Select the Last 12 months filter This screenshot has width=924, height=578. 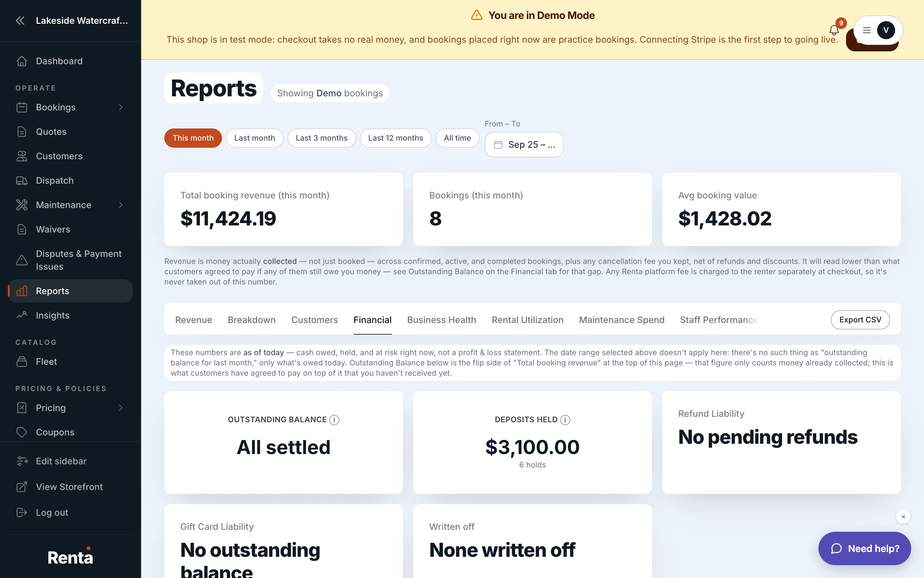click(x=396, y=138)
